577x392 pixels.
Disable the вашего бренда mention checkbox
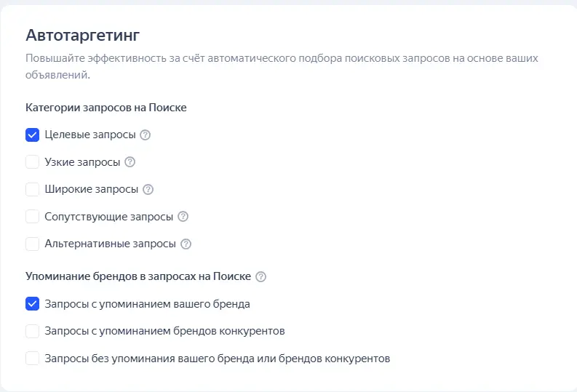33,304
